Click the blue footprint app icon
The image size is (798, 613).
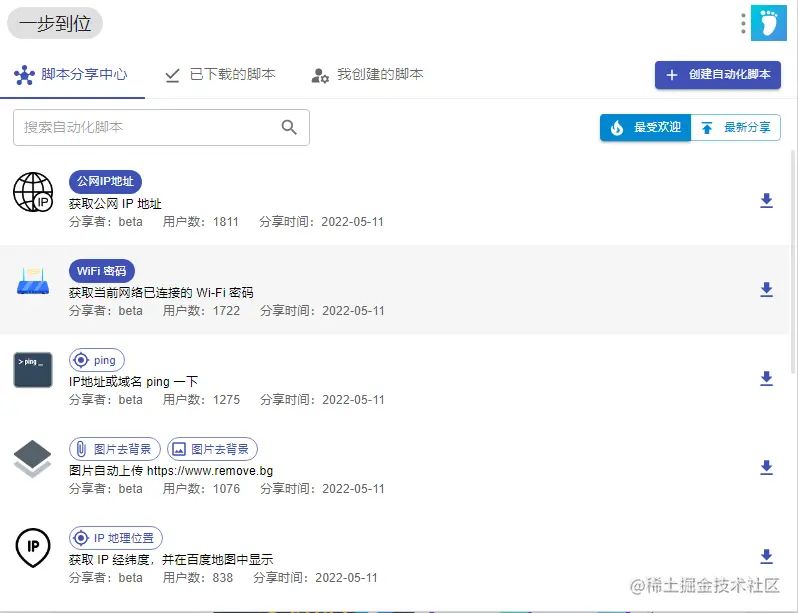pyautogui.click(x=768, y=23)
